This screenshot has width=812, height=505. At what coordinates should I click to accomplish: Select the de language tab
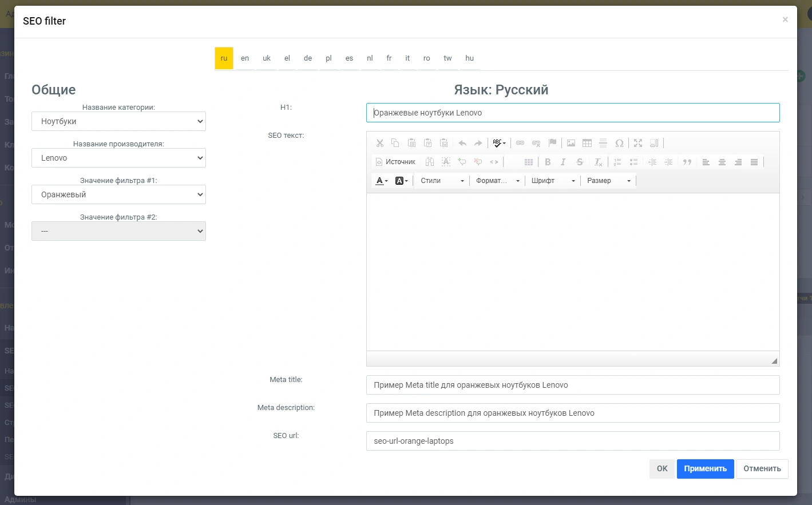(308, 58)
